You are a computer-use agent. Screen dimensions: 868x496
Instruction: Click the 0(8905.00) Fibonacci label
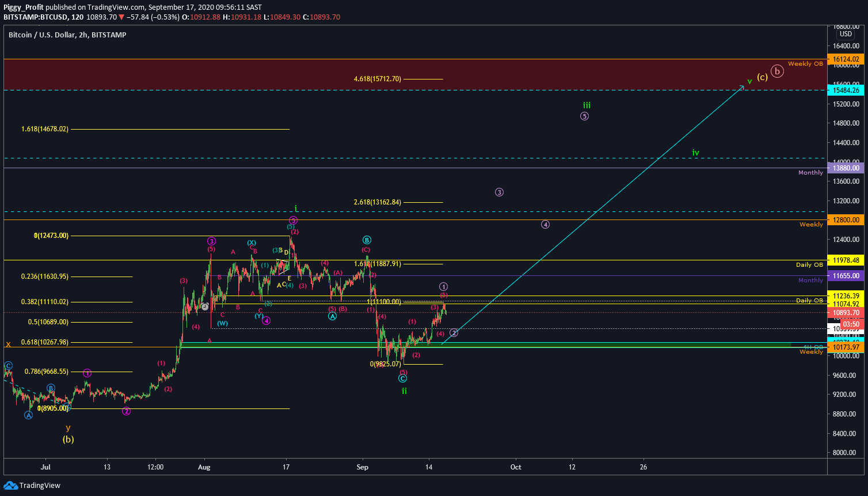pos(53,408)
